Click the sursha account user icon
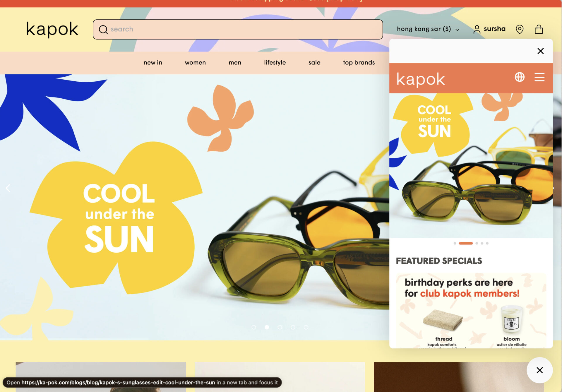This screenshot has height=392, width=562. 477,29
